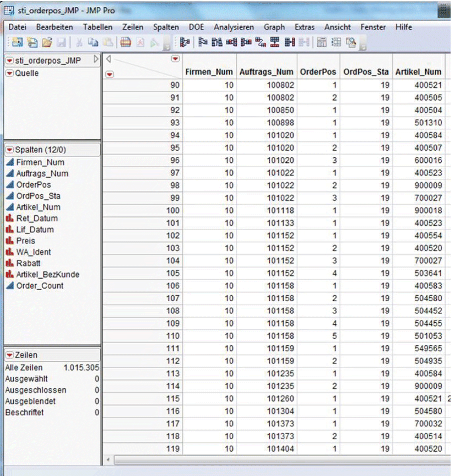The image size is (452, 476).
Task: Open the Tabellen menu
Action: pos(98,27)
